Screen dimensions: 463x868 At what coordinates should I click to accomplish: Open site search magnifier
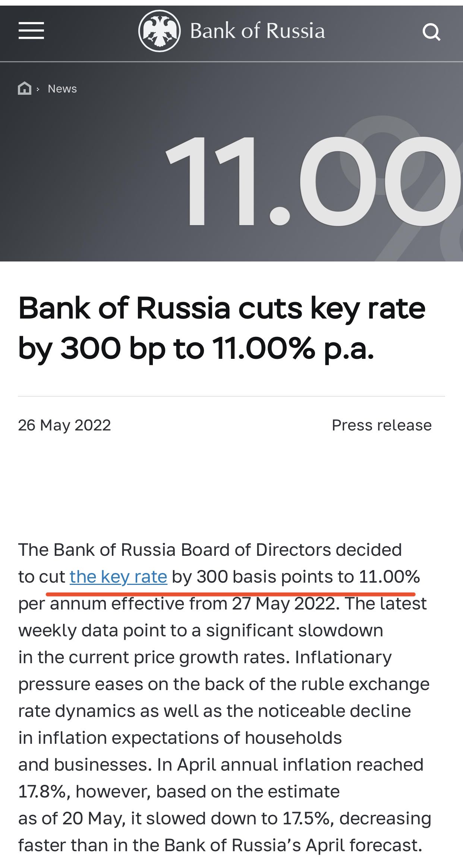point(431,32)
